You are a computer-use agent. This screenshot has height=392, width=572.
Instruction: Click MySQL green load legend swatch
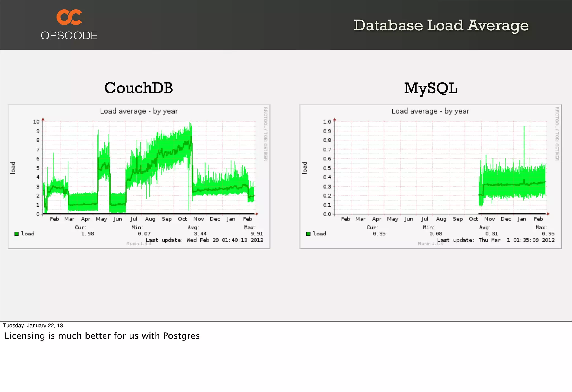point(308,234)
